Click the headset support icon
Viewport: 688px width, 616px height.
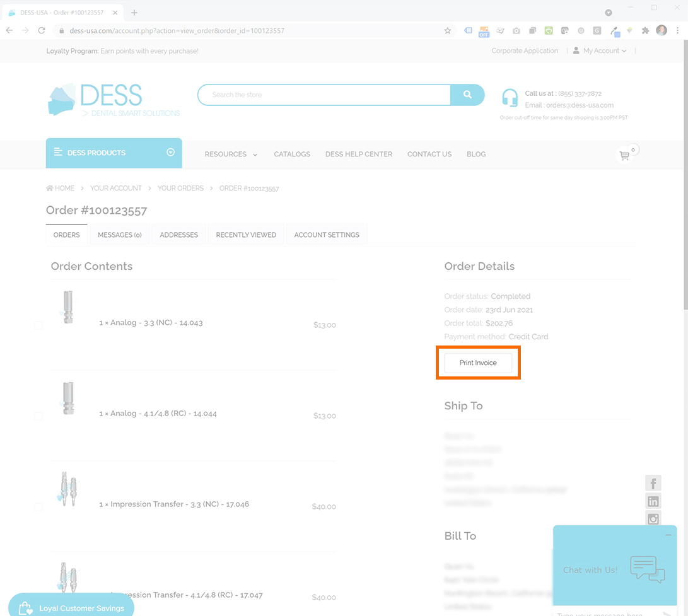tap(510, 97)
